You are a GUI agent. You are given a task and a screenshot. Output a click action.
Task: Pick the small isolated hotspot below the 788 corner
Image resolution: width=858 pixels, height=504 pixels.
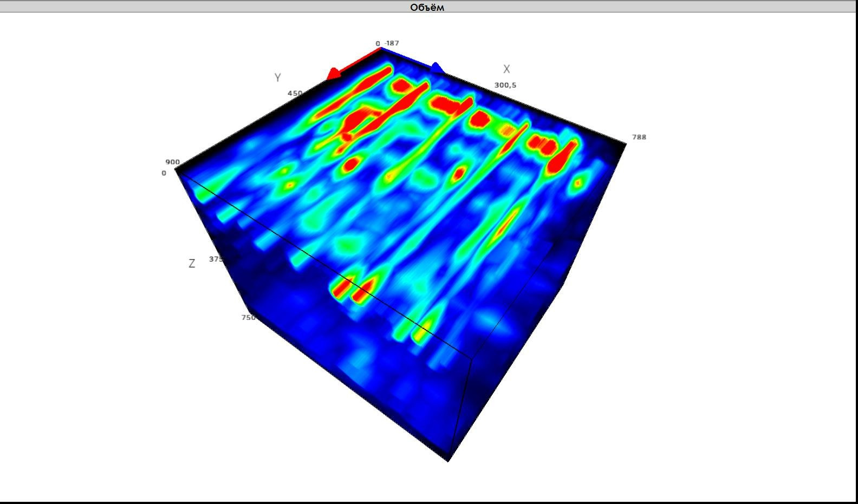[x=578, y=183]
